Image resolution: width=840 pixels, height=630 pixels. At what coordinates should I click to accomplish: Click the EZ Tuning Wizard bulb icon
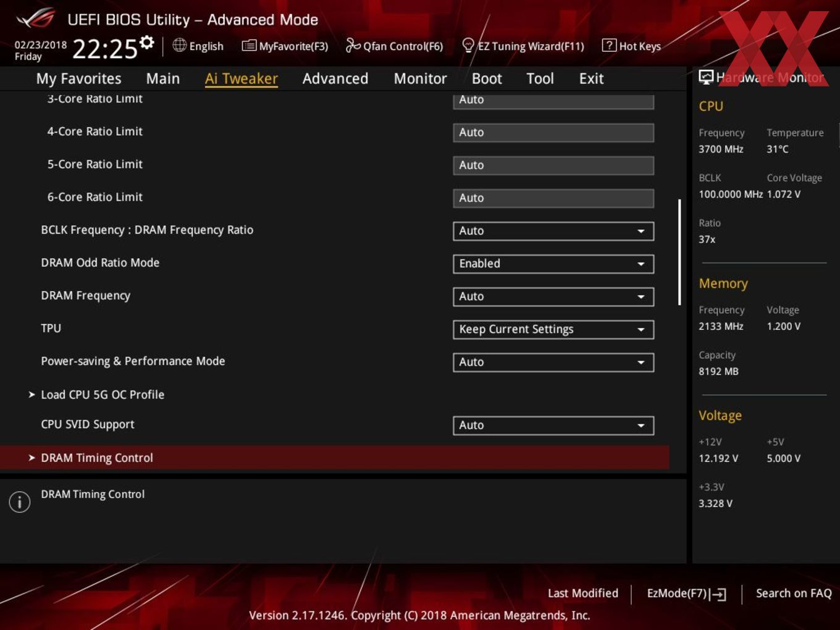tap(468, 45)
